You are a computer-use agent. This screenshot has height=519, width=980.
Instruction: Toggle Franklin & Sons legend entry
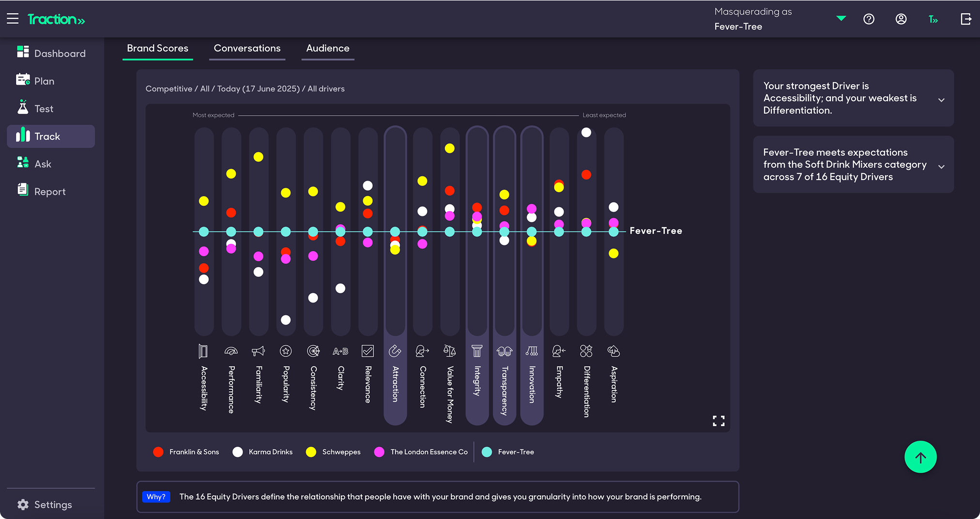(x=186, y=452)
